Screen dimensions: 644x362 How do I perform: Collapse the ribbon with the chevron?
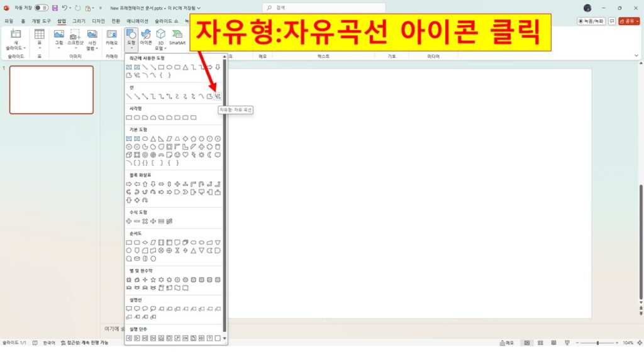click(x=636, y=56)
